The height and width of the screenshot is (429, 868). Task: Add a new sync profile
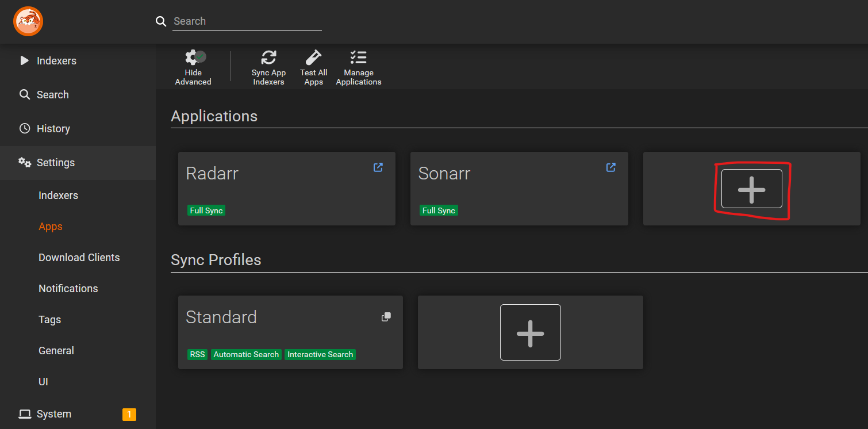[530, 332]
